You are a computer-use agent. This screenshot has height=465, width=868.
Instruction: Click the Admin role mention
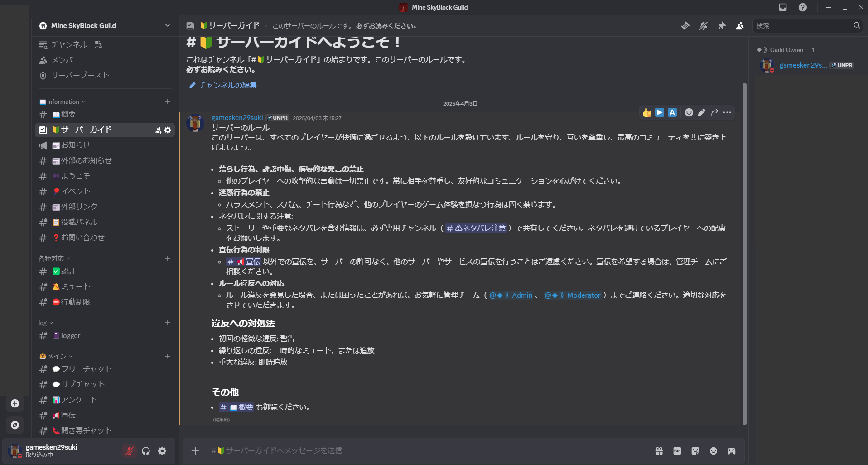pos(511,295)
